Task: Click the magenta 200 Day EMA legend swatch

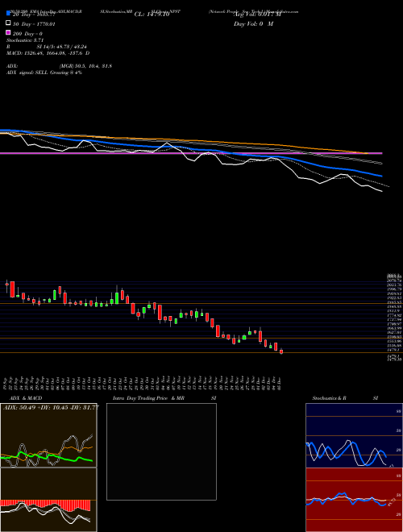Action: point(9,32)
